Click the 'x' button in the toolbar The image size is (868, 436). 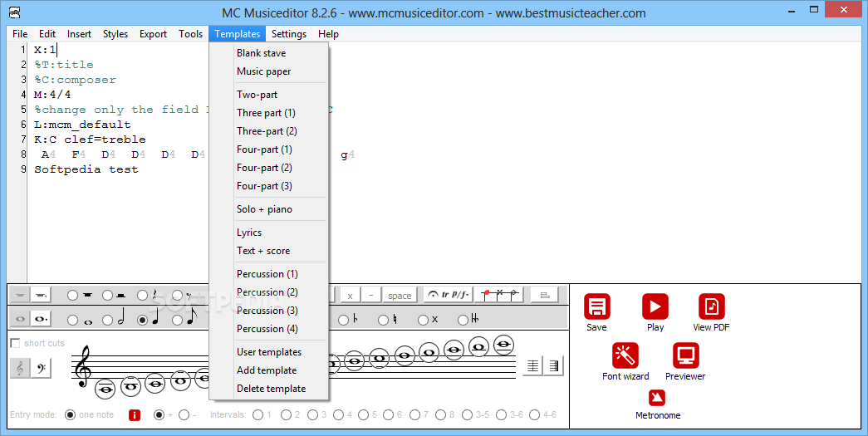click(x=350, y=296)
